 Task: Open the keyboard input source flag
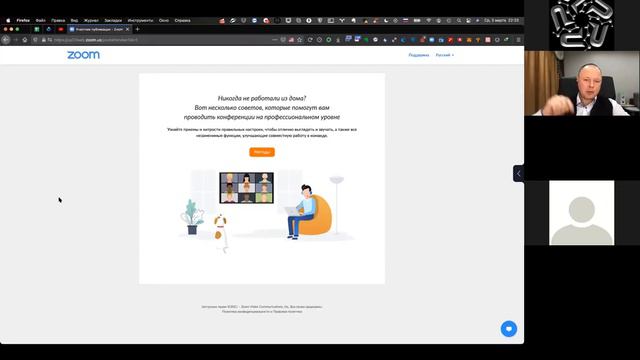click(405, 20)
